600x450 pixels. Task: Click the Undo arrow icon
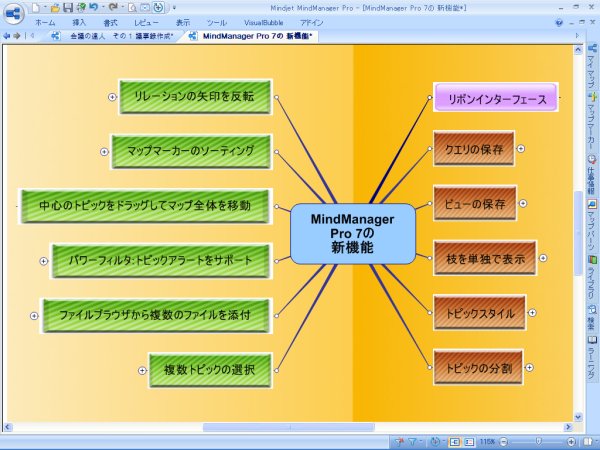pyautogui.click(x=93, y=7)
